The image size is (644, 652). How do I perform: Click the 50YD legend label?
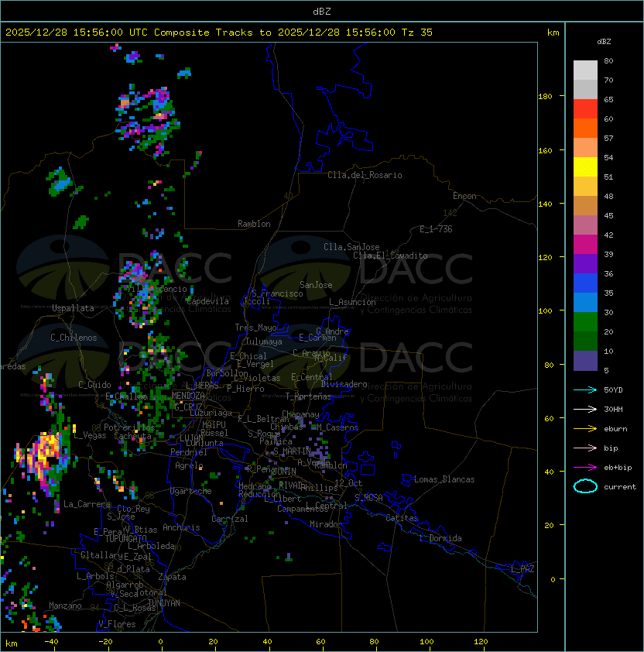point(613,390)
